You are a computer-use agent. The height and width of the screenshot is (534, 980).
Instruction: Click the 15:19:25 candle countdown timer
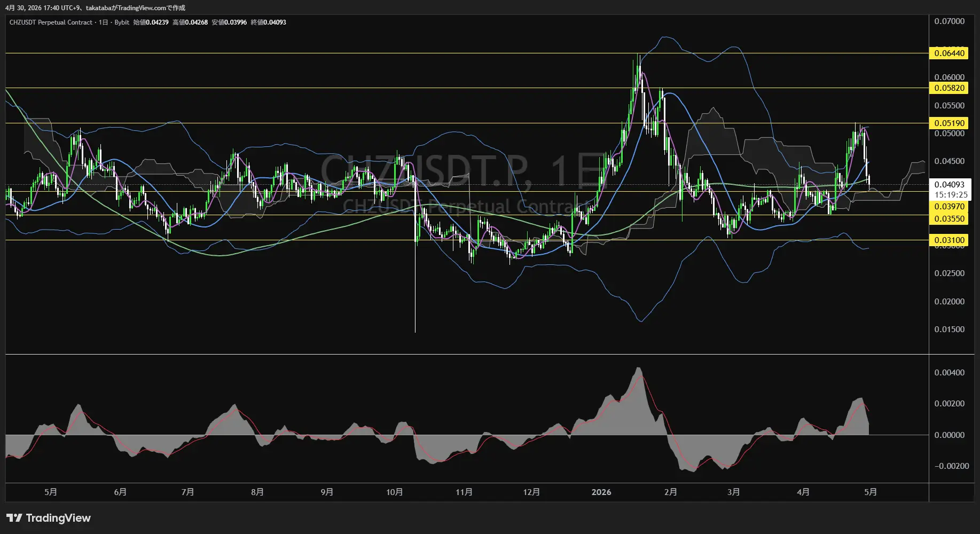click(x=951, y=195)
